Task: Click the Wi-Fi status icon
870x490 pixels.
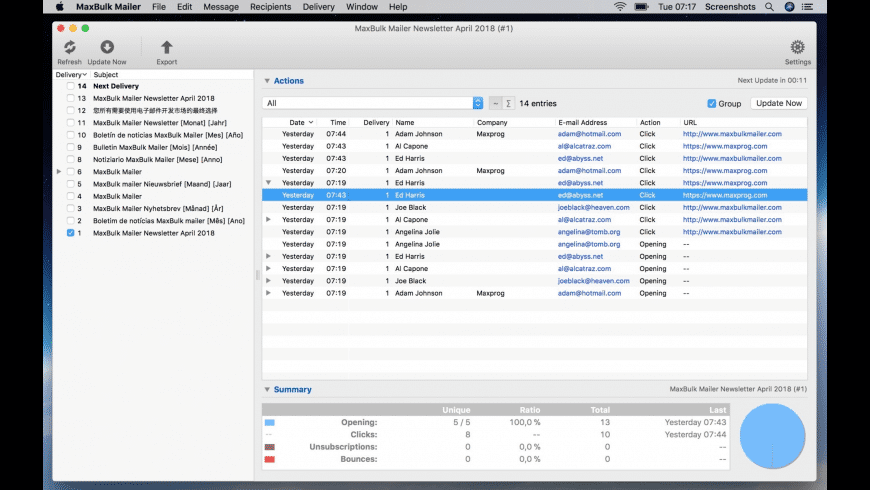Action: (x=620, y=7)
